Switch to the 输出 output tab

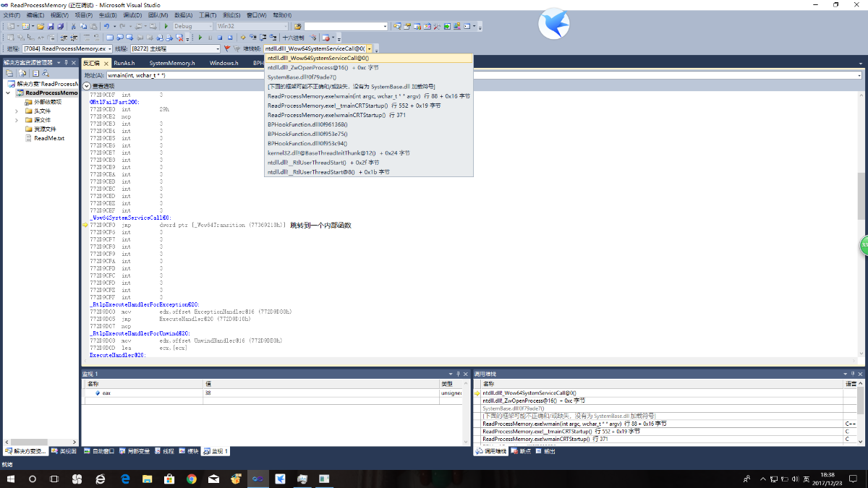(x=545, y=451)
